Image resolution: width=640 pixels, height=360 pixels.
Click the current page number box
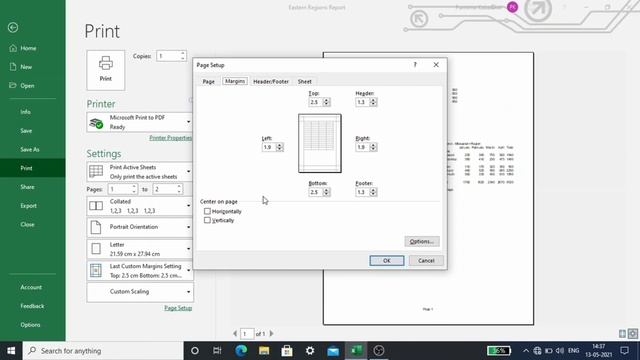point(247,334)
